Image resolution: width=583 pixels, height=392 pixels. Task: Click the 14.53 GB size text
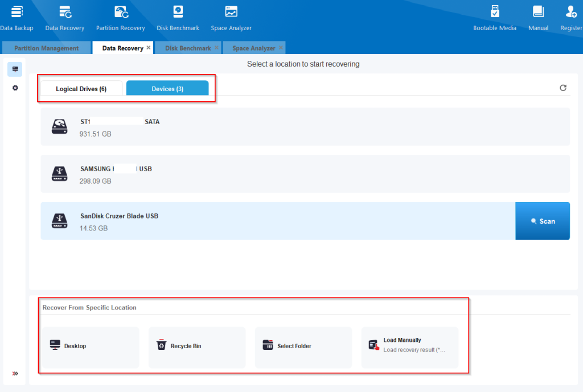pyautogui.click(x=94, y=229)
